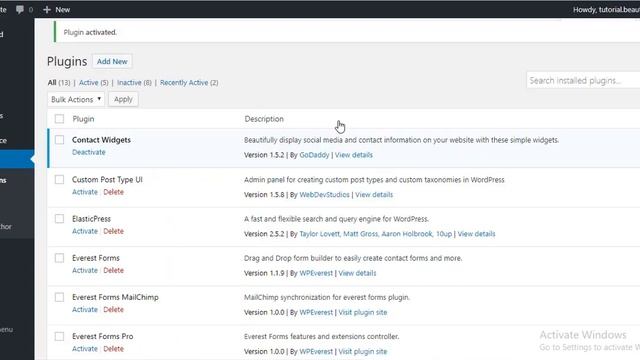Select the highlighted Plugins sidebar menu item
This screenshot has height=360, width=640.
17,159
